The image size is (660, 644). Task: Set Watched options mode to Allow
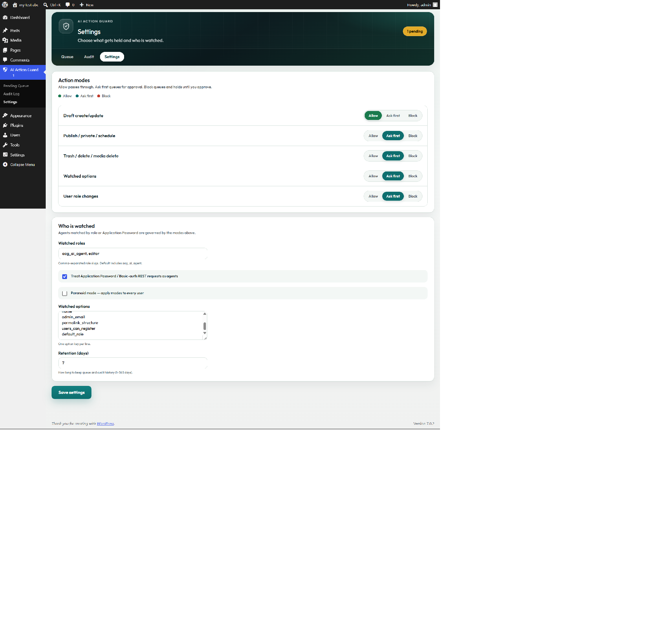pyautogui.click(x=373, y=176)
